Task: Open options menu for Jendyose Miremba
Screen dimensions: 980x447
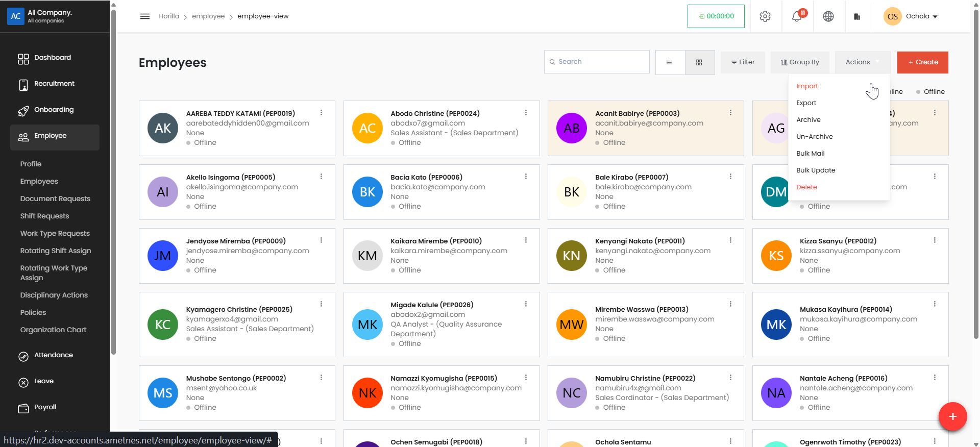Action: (x=321, y=240)
